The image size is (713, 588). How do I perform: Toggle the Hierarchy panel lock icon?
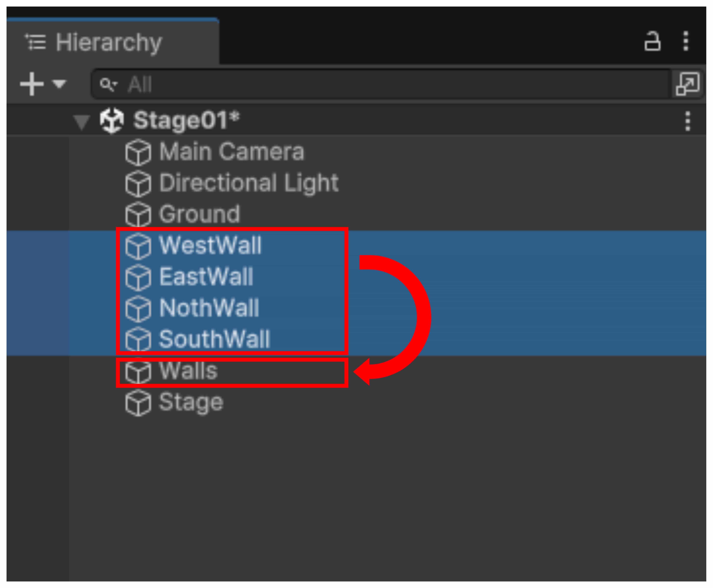pyautogui.click(x=652, y=42)
